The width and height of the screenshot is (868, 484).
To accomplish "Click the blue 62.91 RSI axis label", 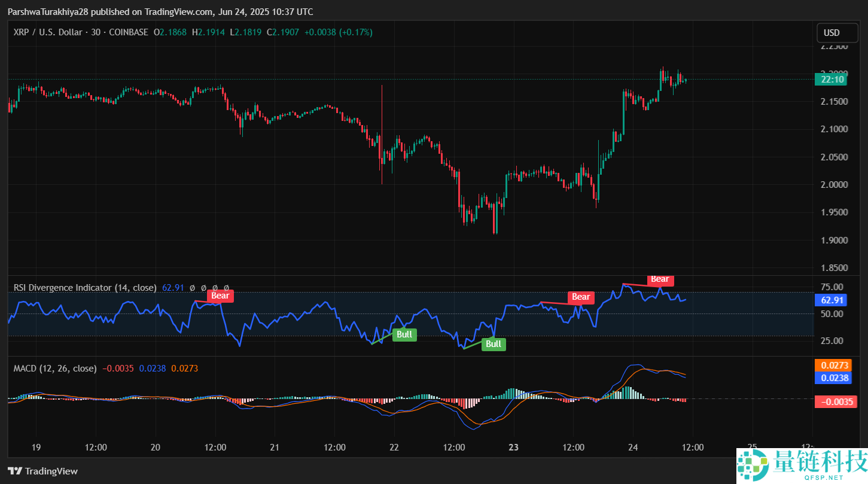I will click(x=832, y=300).
